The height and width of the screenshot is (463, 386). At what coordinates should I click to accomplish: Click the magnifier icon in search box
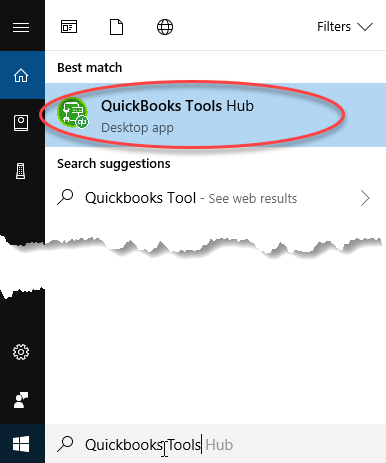click(x=65, y=444)
